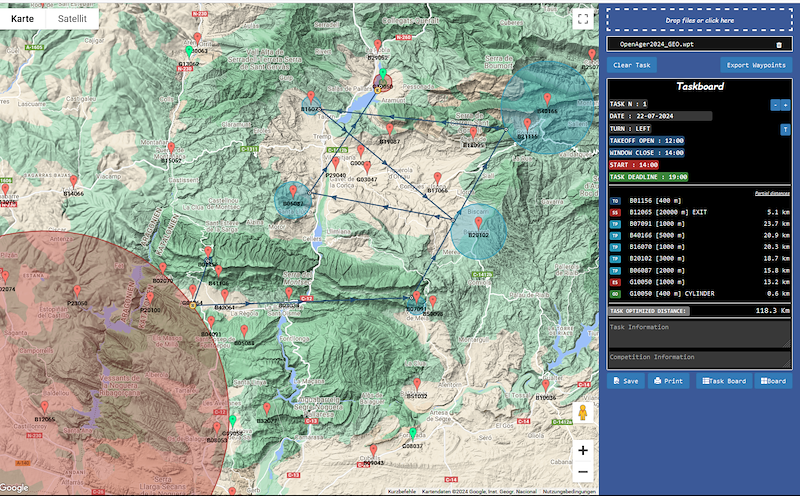Select waypoint pin B40166 on map

547,99
